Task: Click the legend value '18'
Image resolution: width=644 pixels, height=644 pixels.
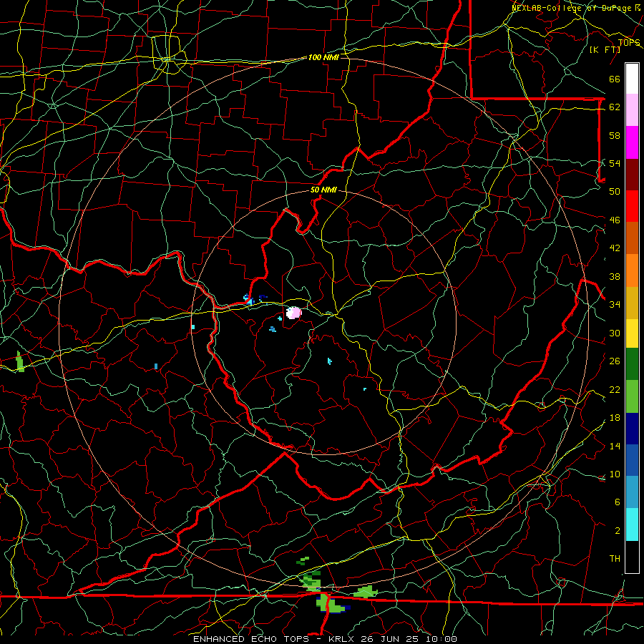Action: click(x=615, y=418)
